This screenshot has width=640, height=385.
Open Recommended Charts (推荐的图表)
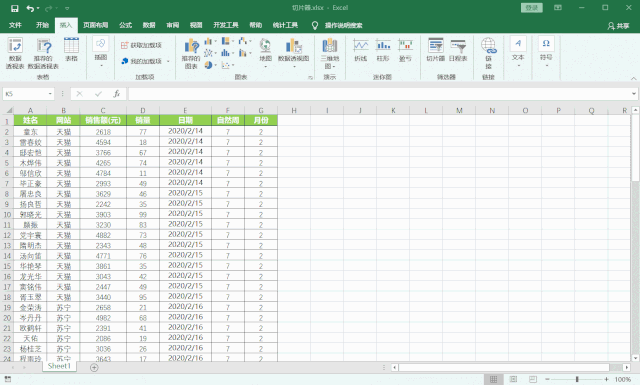click(x=191, y=53)
